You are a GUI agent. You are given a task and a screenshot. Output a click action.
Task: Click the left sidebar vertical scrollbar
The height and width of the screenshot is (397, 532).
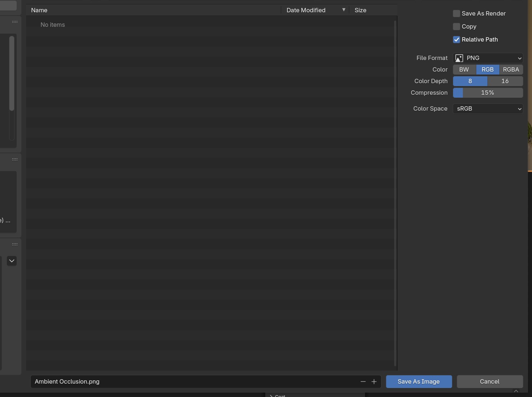click(12, 73)
